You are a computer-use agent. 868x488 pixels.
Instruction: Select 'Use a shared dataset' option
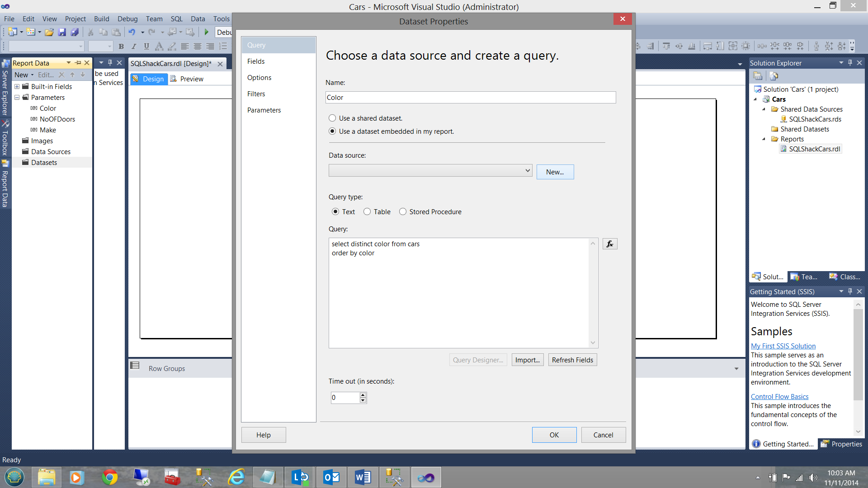pos(332,118)
